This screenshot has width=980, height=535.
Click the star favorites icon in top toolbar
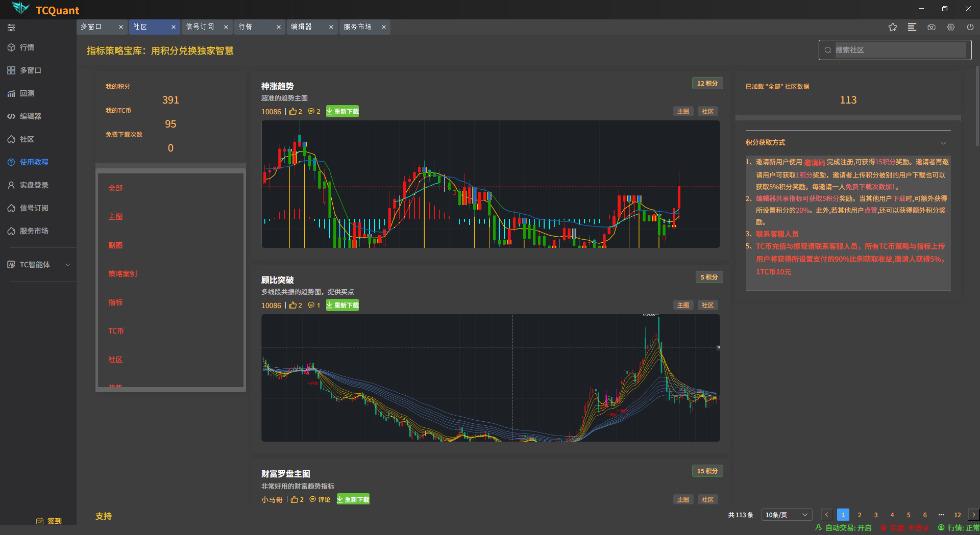(x=892, y=27)
